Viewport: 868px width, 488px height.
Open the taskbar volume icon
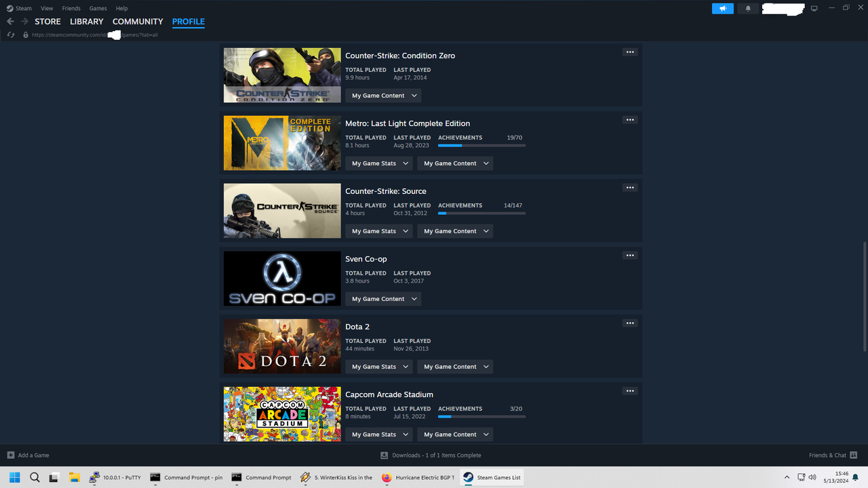point(812,477)
